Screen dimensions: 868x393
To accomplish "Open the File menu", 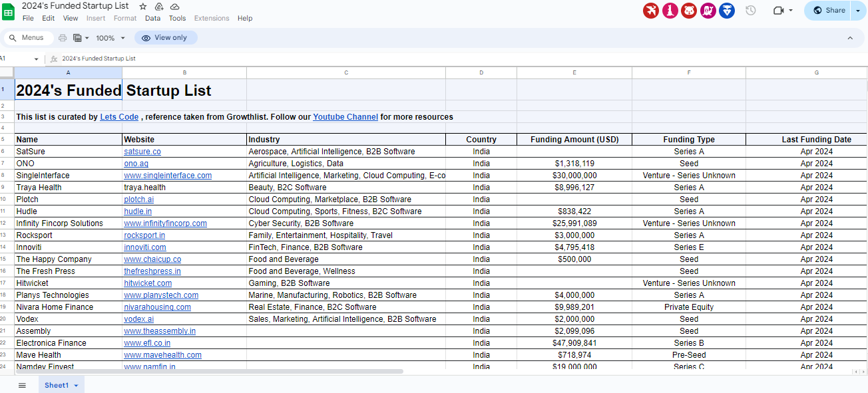I will point(28,19).
